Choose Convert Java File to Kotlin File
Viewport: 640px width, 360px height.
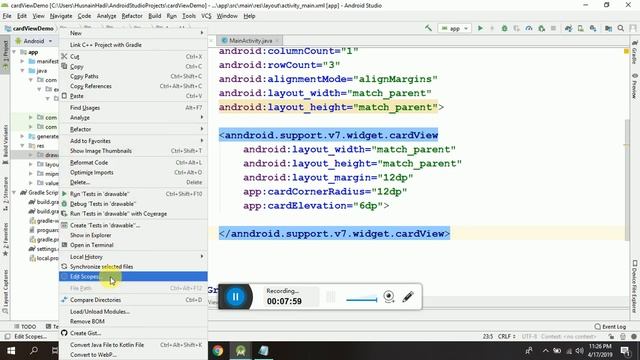point(133,345)
